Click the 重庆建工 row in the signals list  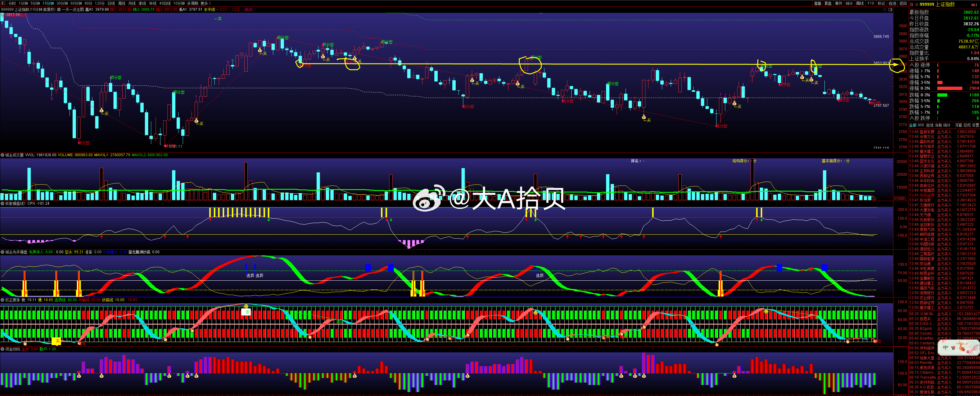click(x=944, y=151)
